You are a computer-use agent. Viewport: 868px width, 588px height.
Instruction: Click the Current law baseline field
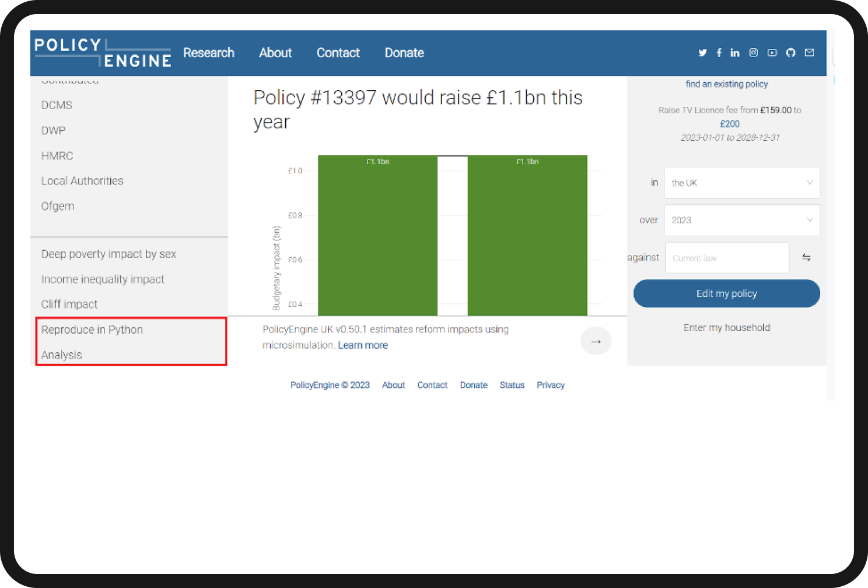[727, 258]
